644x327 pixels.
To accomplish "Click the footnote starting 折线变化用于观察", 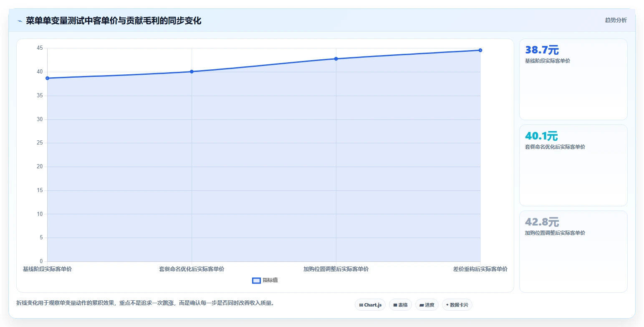I will [x=146, y=303].
